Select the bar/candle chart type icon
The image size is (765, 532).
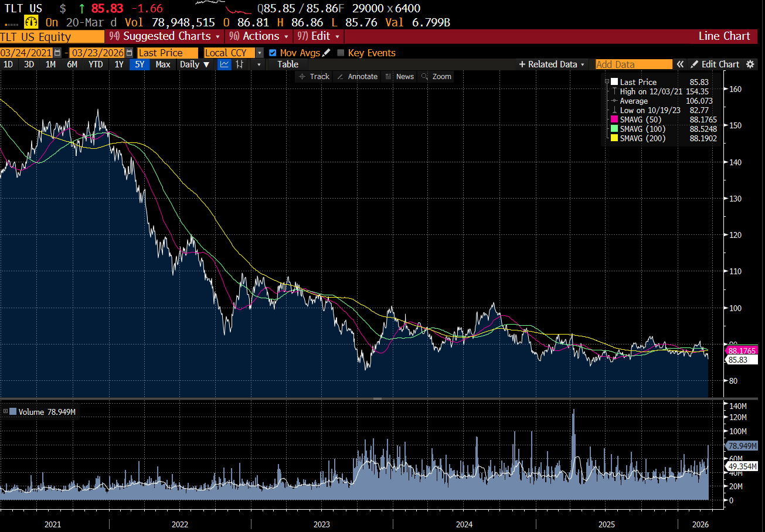[x=239, y=64]
